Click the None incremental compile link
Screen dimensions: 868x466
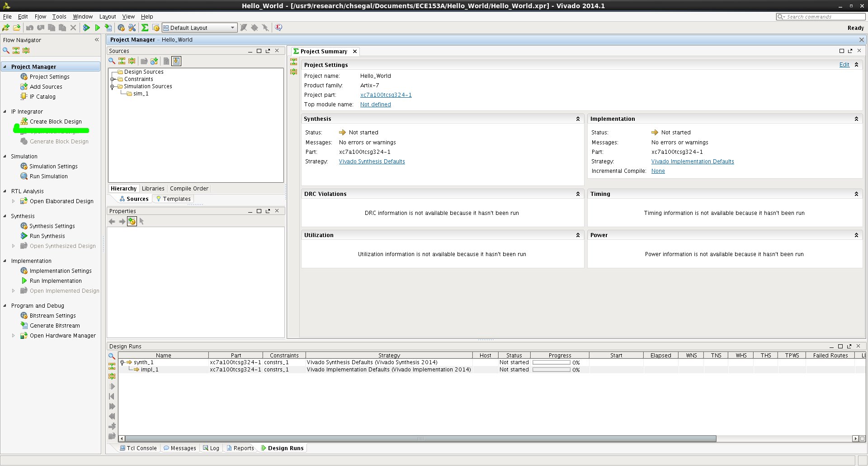pos(658,171)
